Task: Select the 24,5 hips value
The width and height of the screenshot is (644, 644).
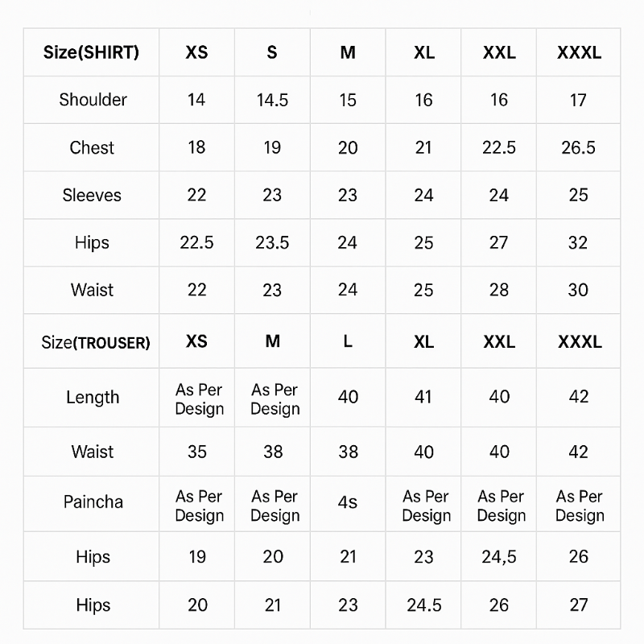Action: pos(499,556)
